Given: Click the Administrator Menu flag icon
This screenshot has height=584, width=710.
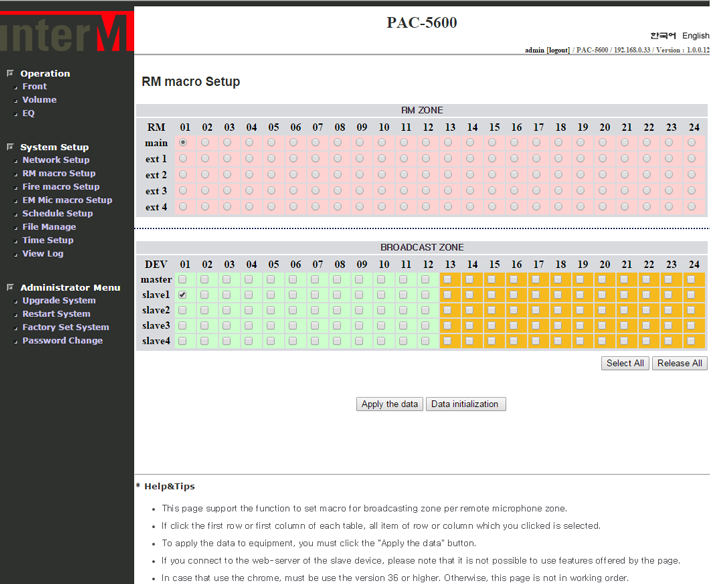Looking at the screenshot, I should 10,287.
